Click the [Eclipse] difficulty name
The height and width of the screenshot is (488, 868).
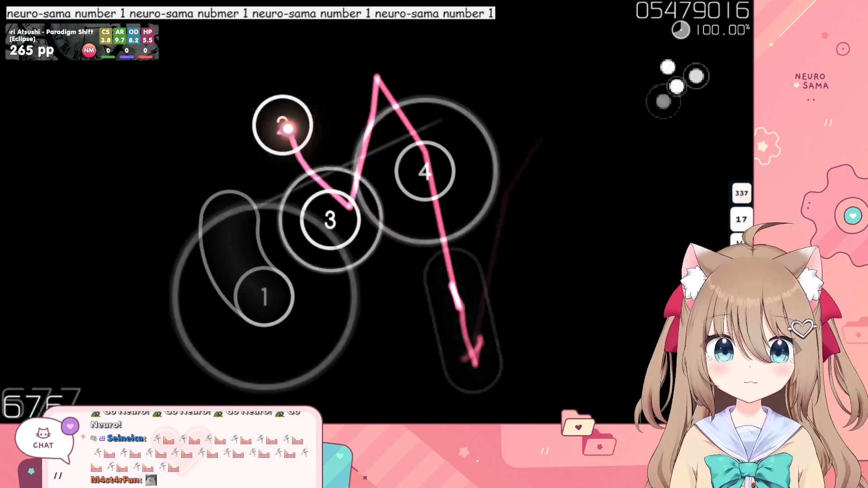22,39
